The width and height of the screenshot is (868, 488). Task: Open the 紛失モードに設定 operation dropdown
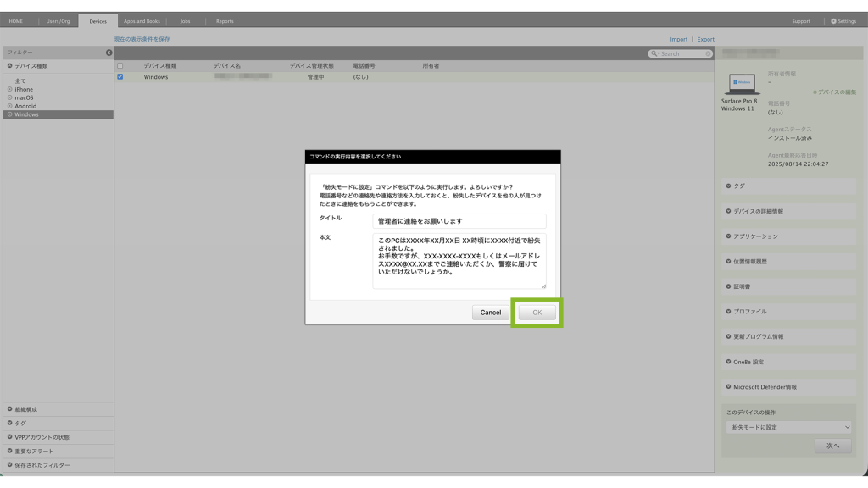788,427
